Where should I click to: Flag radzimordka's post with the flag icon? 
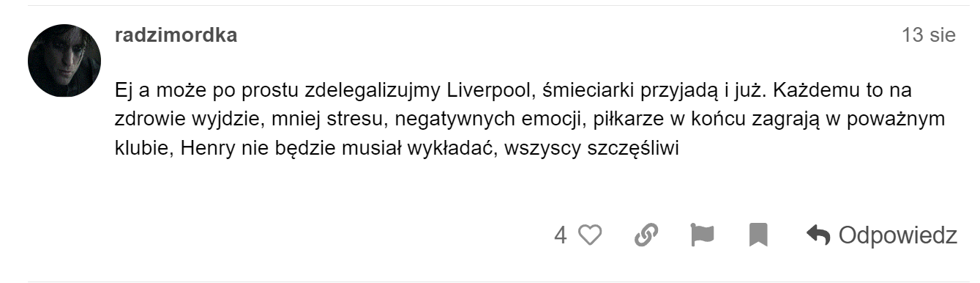point(703,235)
